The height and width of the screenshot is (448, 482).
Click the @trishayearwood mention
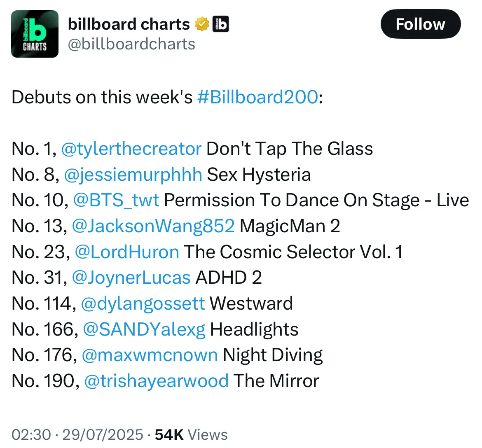click(x=156, y=381)
